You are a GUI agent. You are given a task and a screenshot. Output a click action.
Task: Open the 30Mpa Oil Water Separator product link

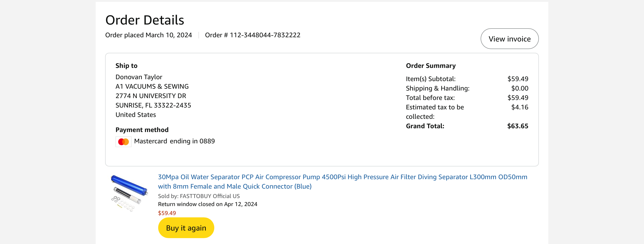click(x=343, y=182)
